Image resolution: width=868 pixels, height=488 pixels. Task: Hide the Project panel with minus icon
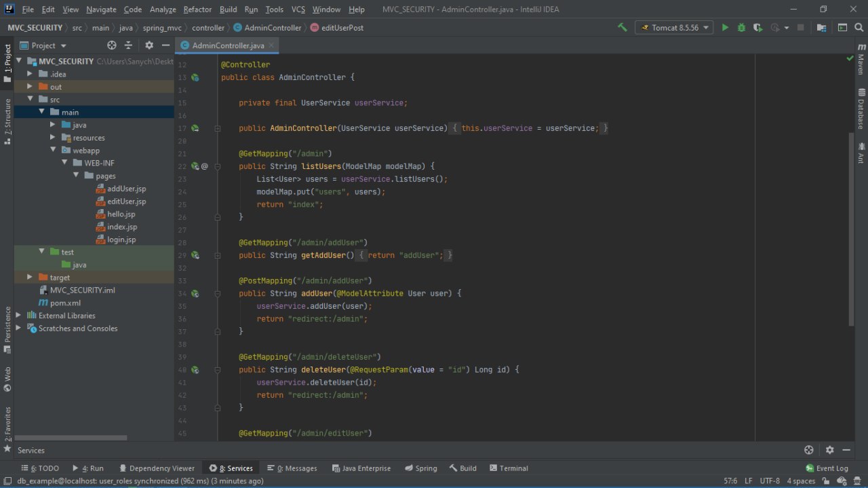165,45
